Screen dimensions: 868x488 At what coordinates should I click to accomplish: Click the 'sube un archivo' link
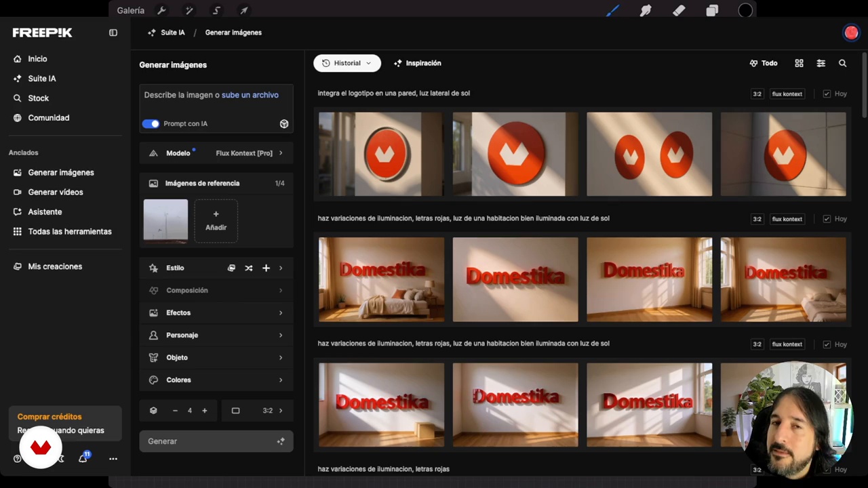click(x=250, y=95)
